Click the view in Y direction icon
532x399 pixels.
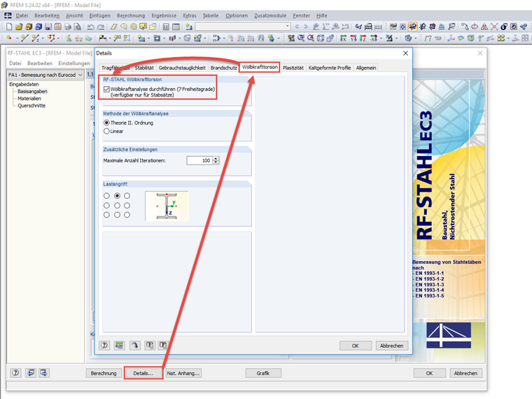[x=353, y=38]
